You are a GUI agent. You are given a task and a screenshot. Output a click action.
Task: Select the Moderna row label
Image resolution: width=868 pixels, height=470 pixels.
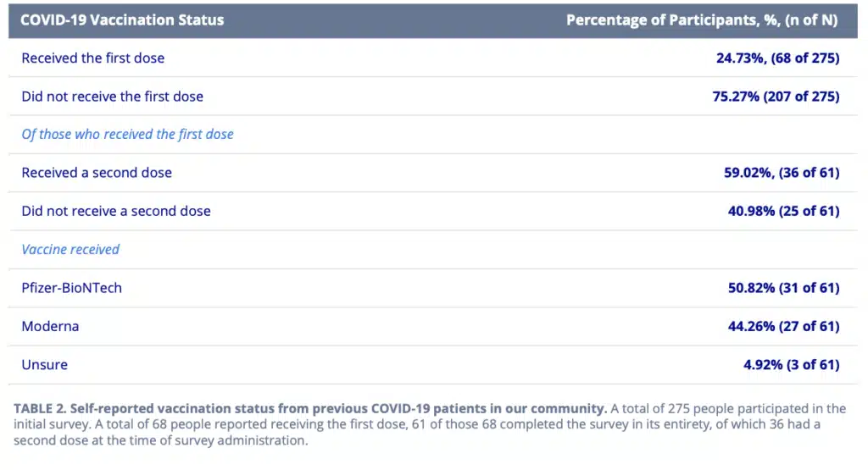point(50,326)
